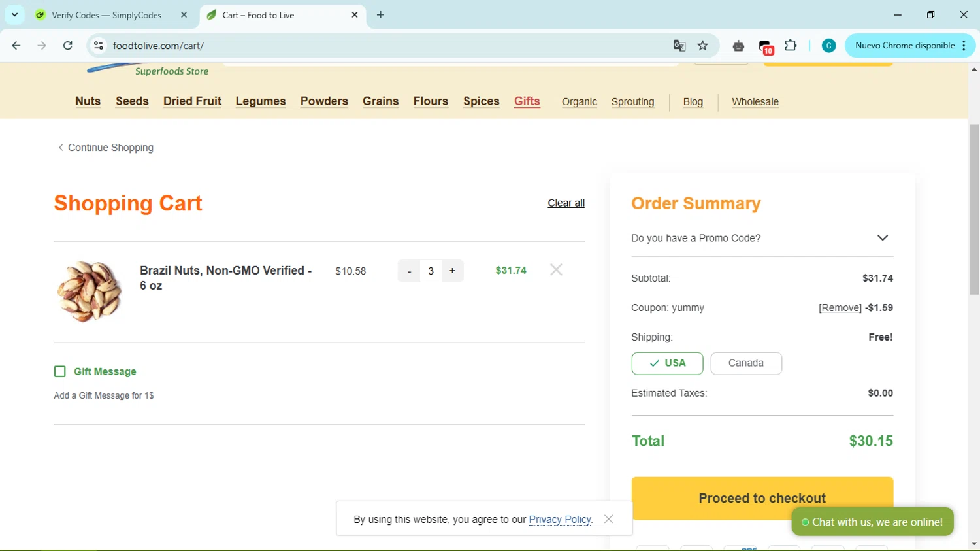Open the robot-face extension icon
980x551 pixels.
click(738, 46)
